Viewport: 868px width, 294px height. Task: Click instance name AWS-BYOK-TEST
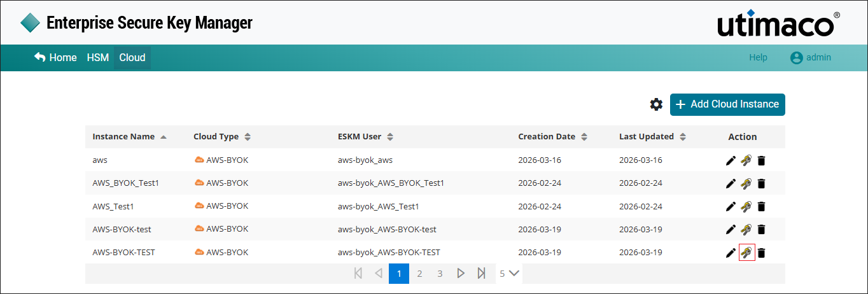tap(123, 252)
